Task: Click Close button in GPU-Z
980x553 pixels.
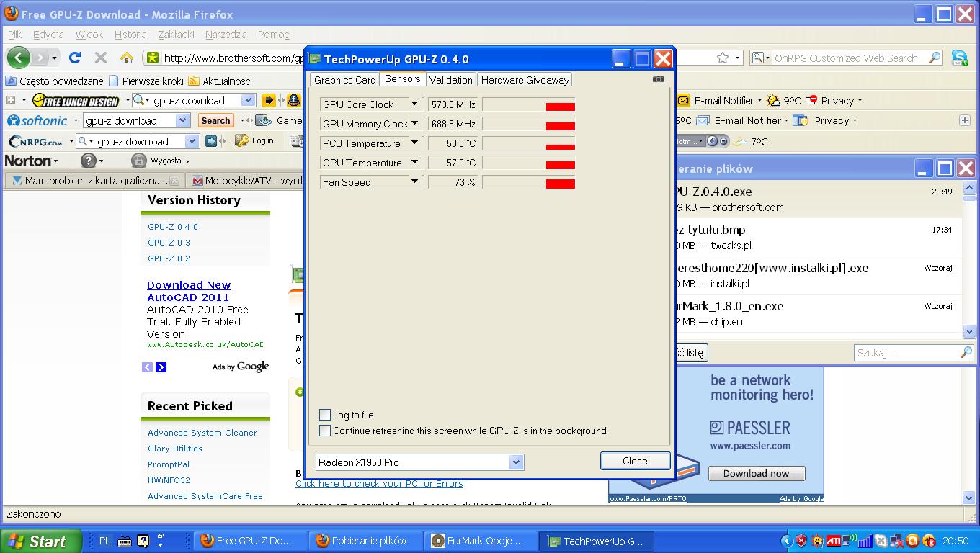Action: click(x=635, y=461)
